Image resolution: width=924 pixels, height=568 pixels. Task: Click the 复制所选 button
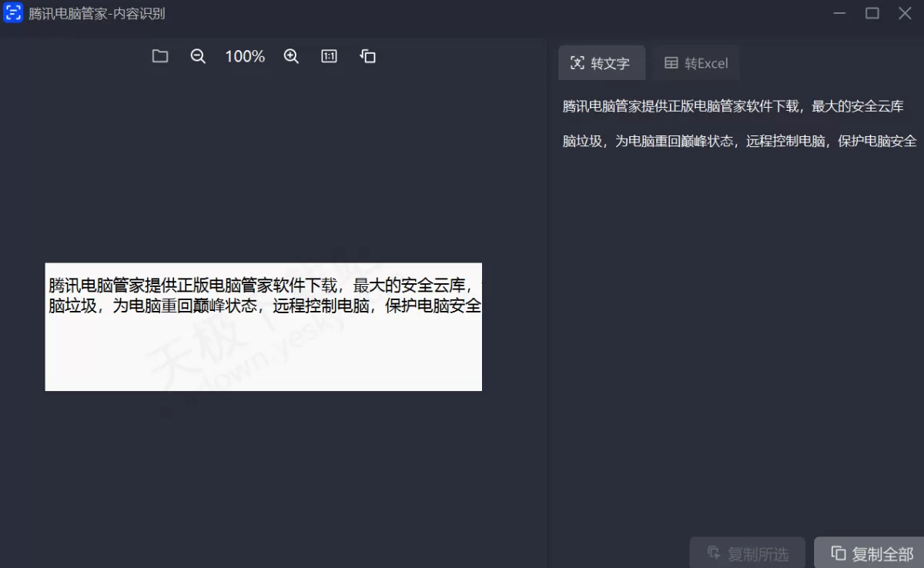click(748, 553)
